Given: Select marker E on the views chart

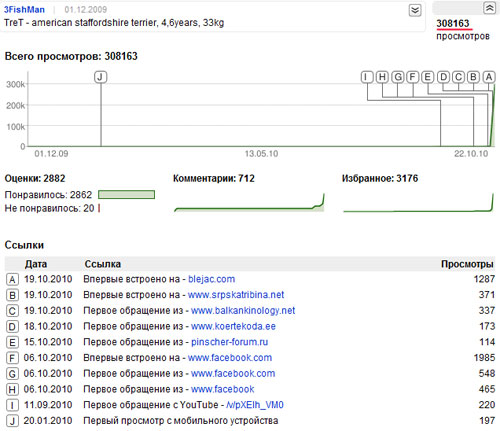Looking at the screenshot, I should tap(428, 77).
